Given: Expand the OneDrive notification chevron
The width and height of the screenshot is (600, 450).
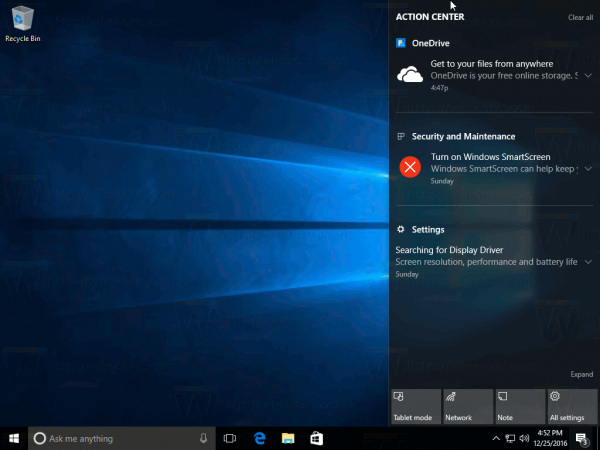Looking at the screenshot, I should pos(589,75).
